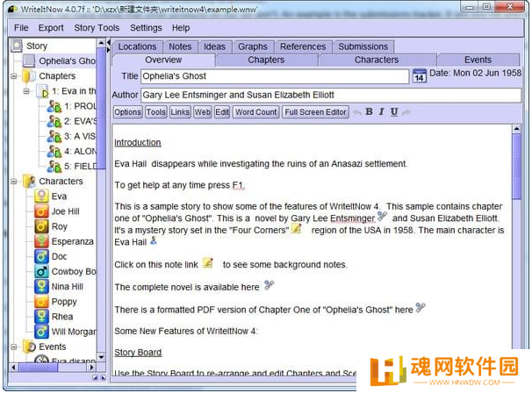Collapse the Chapters tree node
532x393 pixels.
click(14, 76)
